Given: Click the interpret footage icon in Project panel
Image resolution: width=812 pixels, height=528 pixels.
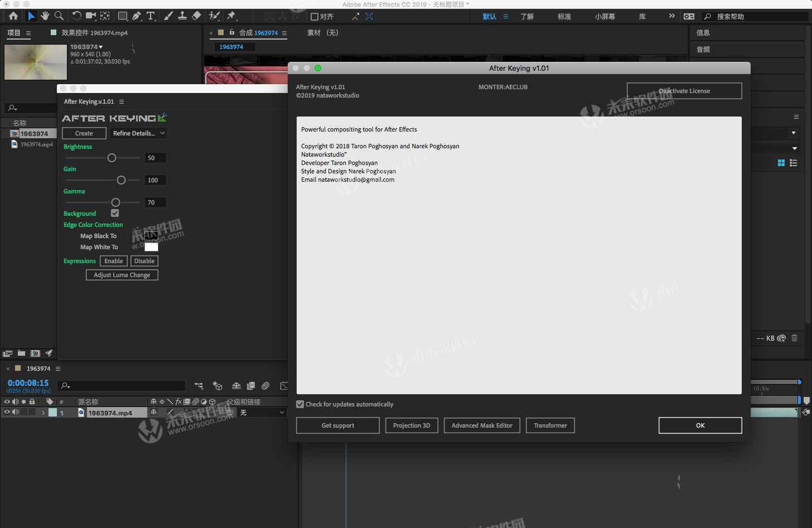Looking at the screenshot, I should pos(7,353).
